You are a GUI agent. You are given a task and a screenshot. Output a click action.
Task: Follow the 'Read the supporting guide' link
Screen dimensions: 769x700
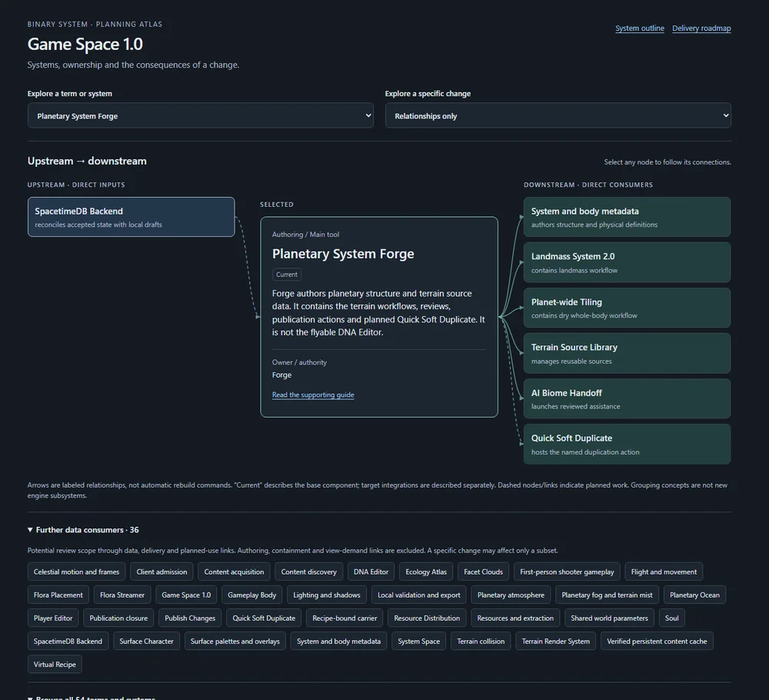tap(313, 395)
